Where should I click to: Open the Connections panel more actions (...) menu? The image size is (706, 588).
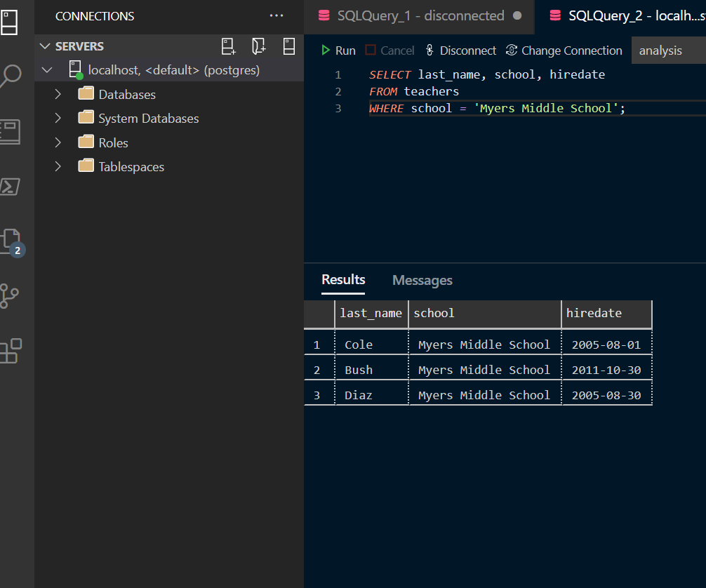click(277, 16)
